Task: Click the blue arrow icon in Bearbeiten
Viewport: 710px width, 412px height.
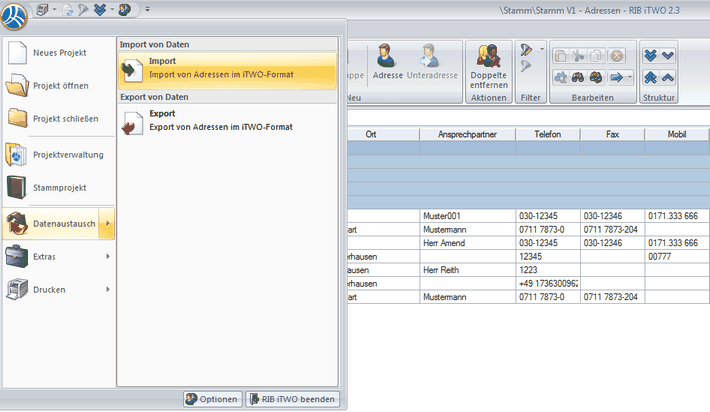Action: tap(615, 76)
